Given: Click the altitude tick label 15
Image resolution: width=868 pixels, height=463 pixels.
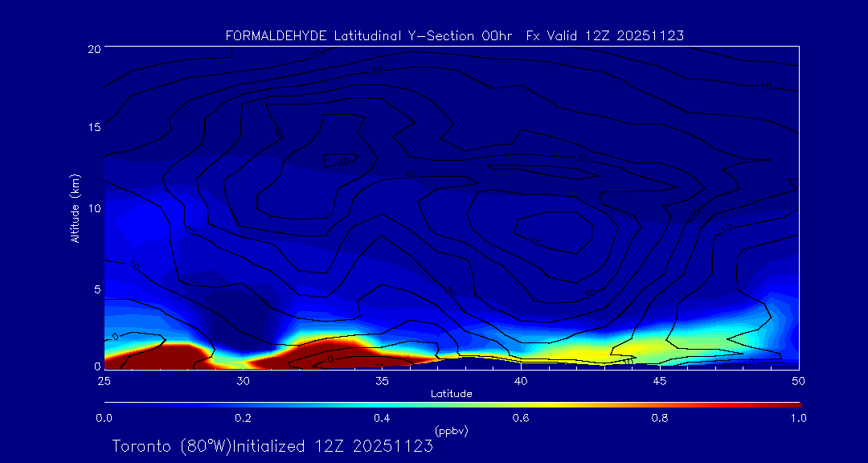Looking at the screenshot, I should (x=93, y=127).
